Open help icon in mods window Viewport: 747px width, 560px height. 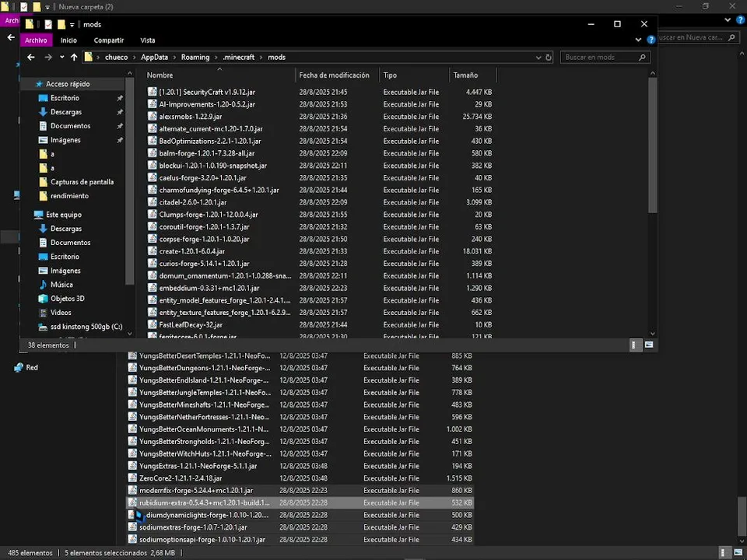pos(651,40)
